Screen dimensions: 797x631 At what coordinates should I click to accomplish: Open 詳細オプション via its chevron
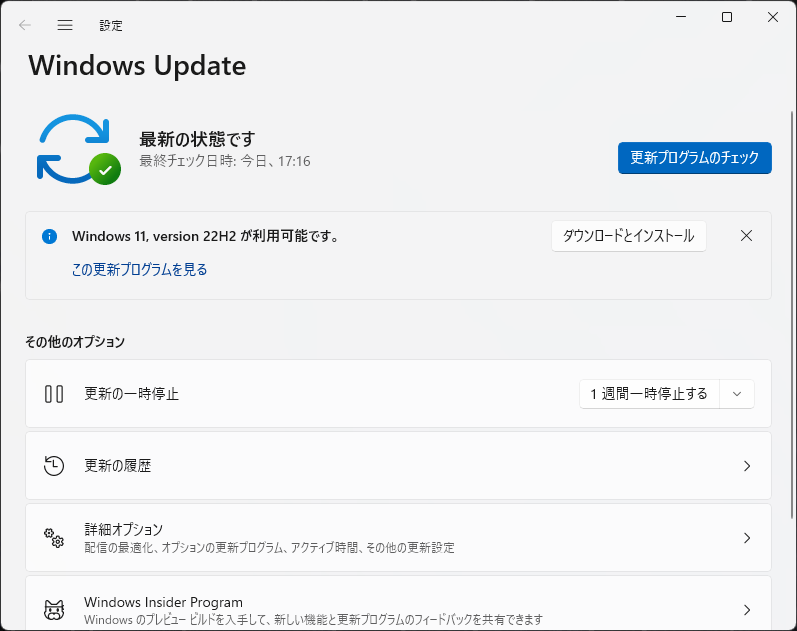click(x=747, y=538)
